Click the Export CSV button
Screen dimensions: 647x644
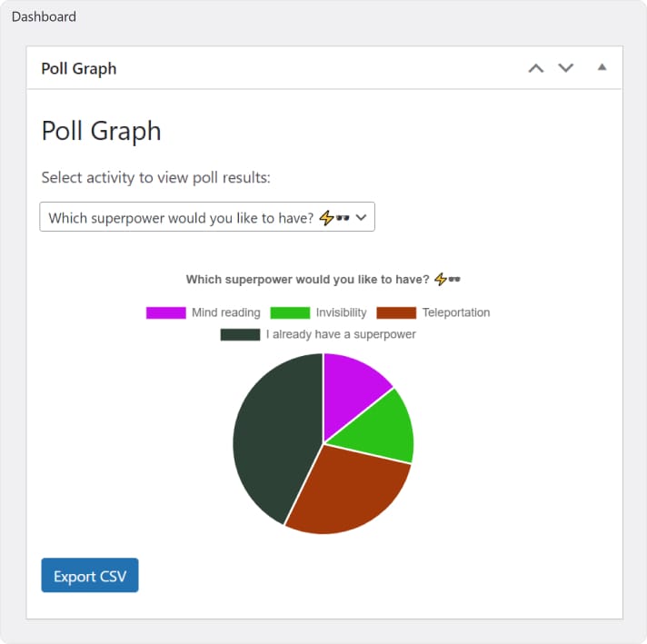coord(90,576)
